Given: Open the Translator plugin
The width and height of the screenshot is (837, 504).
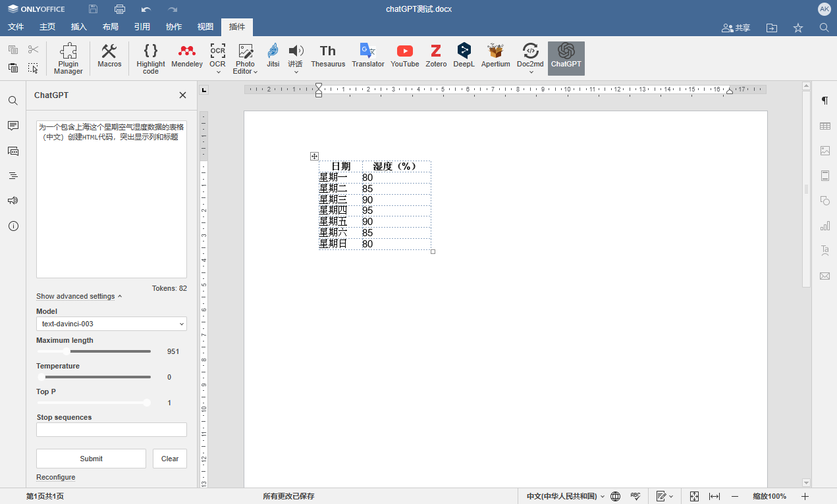Looking at the screenshot, I should [x=368, y=56].
